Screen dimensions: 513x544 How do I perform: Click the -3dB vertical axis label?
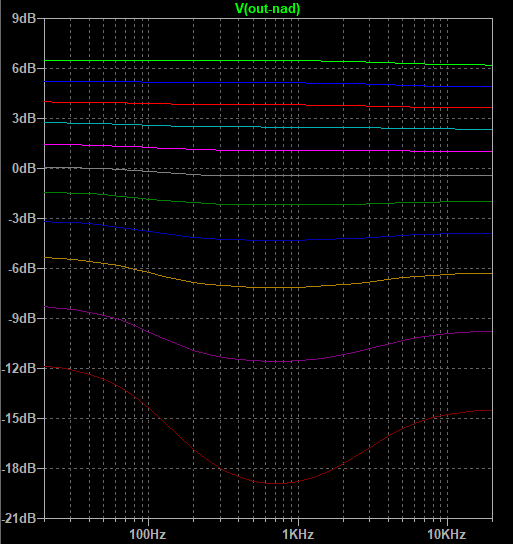point(22,219)
